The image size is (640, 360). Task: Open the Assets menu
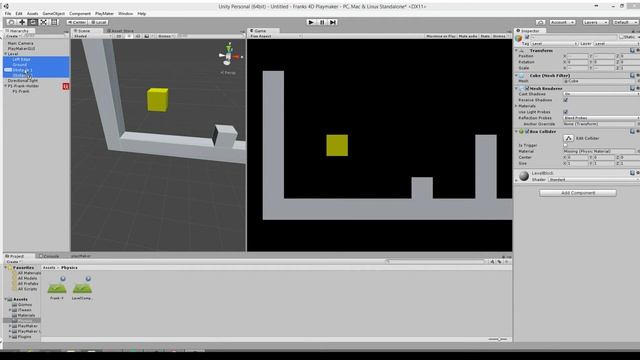(32, 13)
